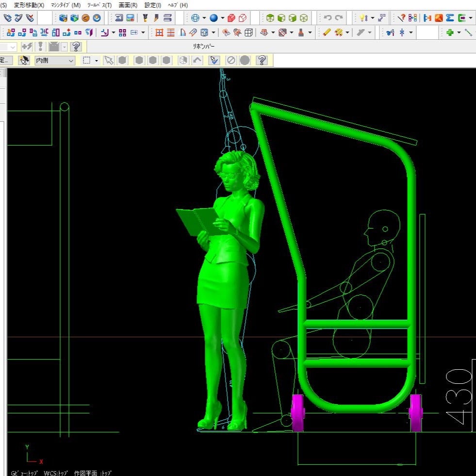476x476 pixels.
Task: Click the blue circular down-arrow icon
Action: 97,18
